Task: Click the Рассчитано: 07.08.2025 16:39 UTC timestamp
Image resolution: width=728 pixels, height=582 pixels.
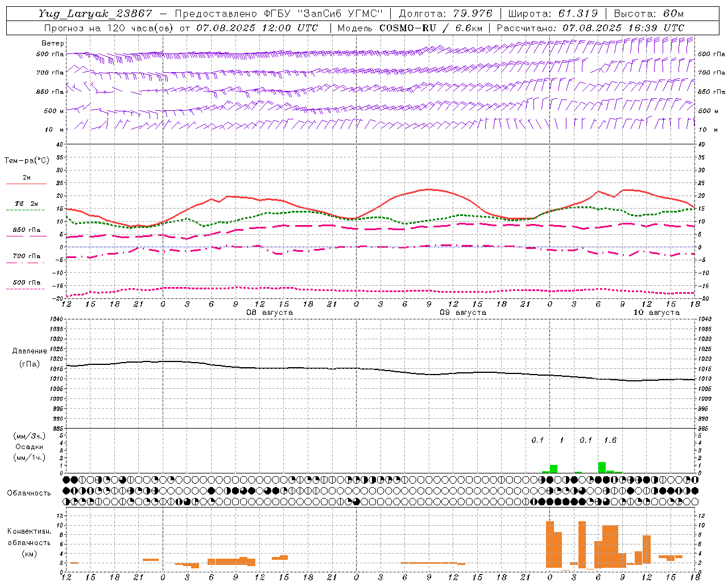Action: (x=591, y=28)
